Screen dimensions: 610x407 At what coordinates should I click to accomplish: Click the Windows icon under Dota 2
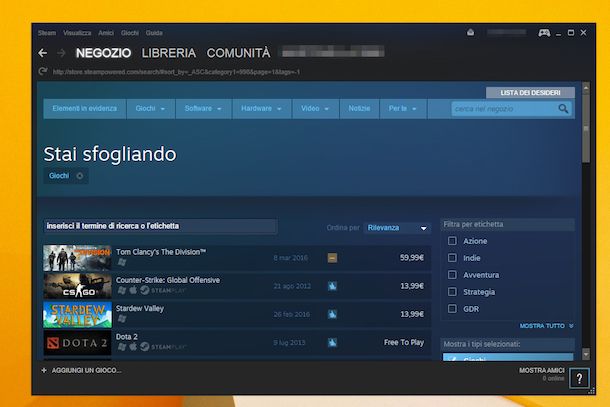coord(122,346)
